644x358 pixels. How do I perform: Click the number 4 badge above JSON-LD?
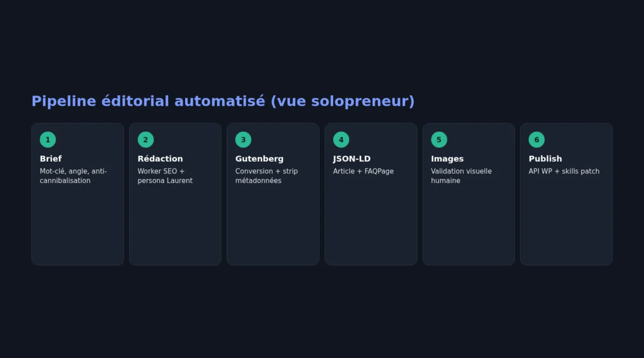pos(341,140)
